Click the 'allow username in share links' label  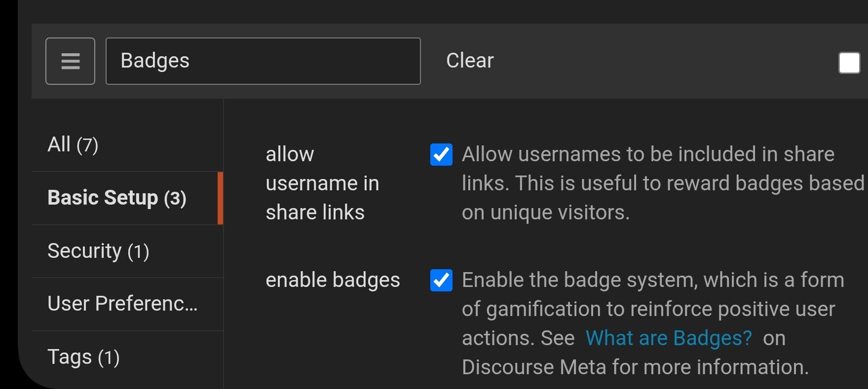(x=322, y=183)
